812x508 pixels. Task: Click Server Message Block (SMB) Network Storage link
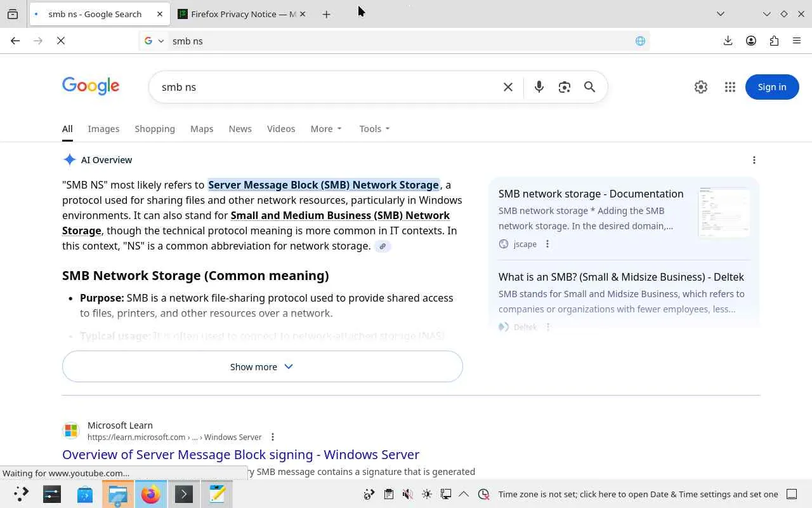pos(324,185)
